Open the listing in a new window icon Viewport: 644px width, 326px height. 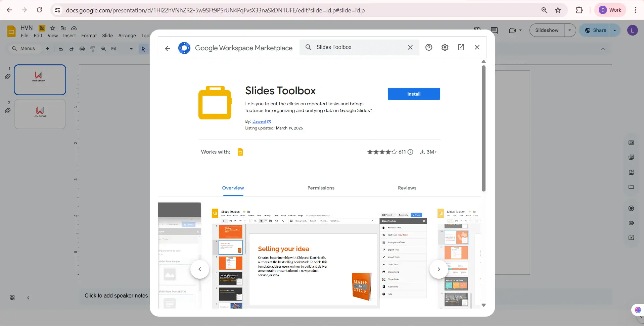pyautogui.click(x=461, y=47)
